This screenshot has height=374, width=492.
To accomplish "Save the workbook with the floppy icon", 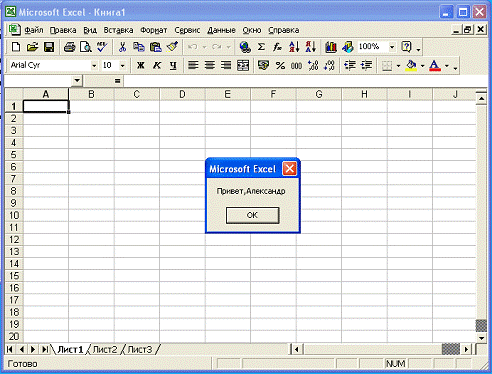I will 49,47.
